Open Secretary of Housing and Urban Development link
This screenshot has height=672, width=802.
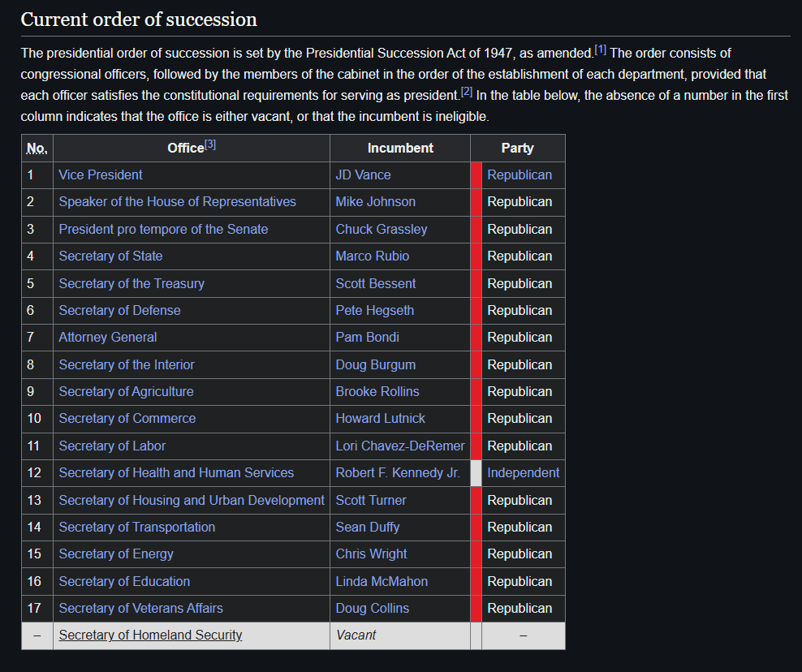pos(192,500)
